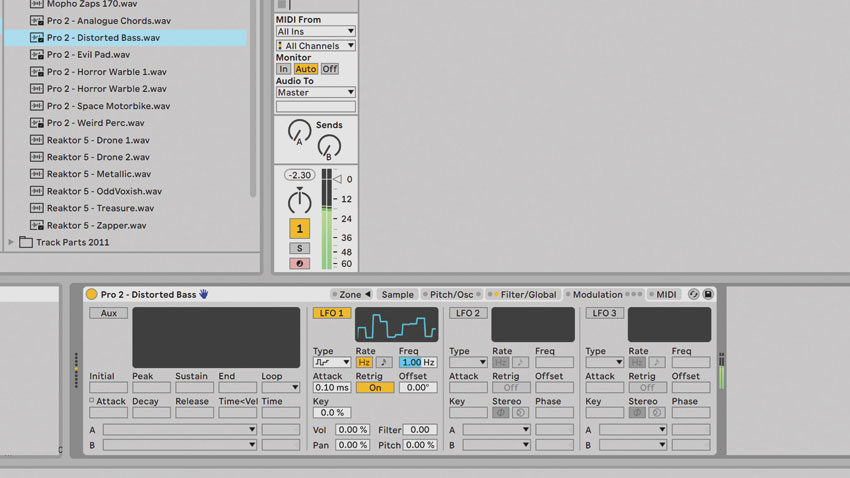Click the LFO 3 stereo spin mode icon
Screen dimensions: 850x478
point(656,413)
